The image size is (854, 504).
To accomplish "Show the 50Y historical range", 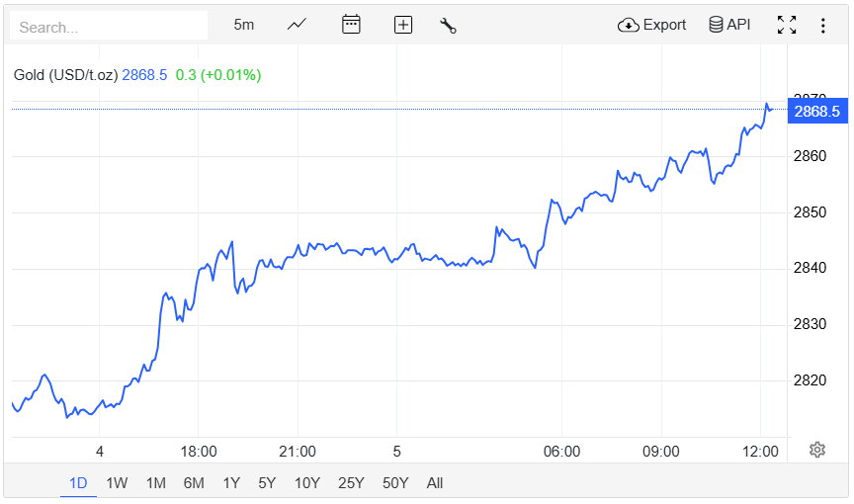I will [395, 483].
